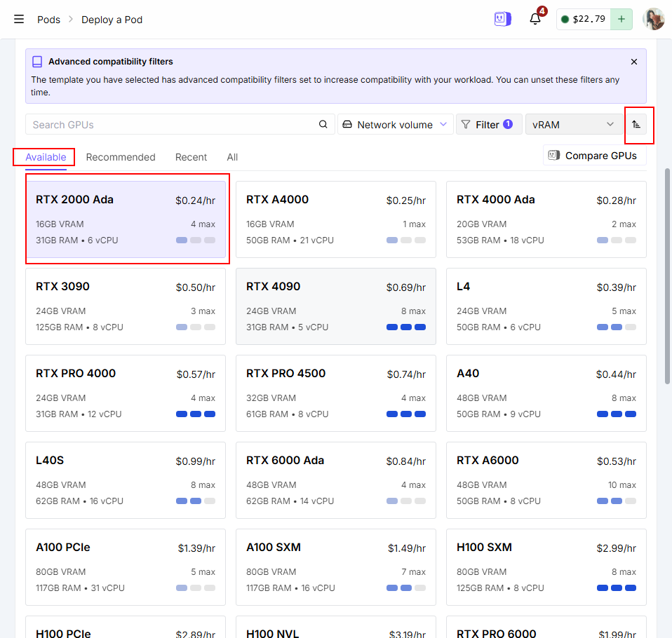Open the Network volume dropdown
The image size is (672, 638).
click(395, 125)
